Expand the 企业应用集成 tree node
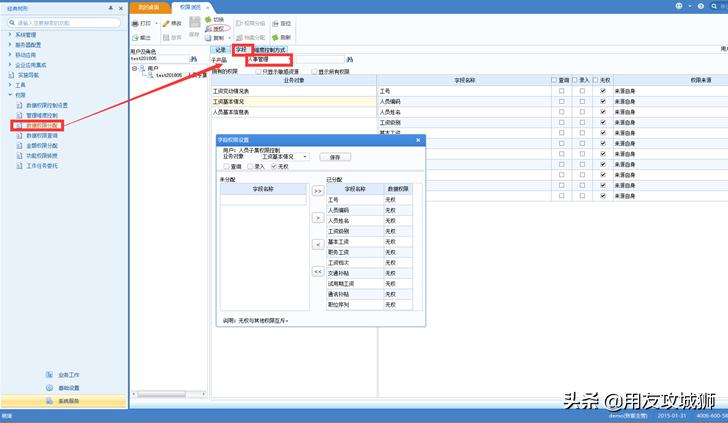Screen dimensions: 728x423 point(10,65)
